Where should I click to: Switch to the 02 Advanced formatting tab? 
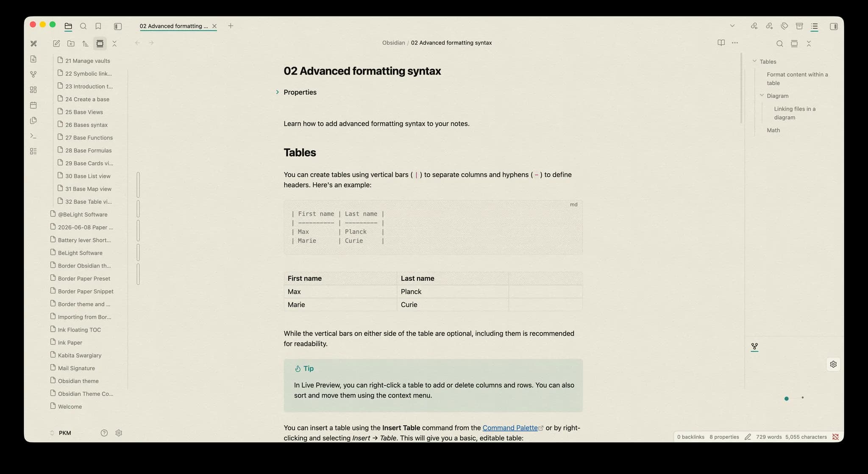174,26
